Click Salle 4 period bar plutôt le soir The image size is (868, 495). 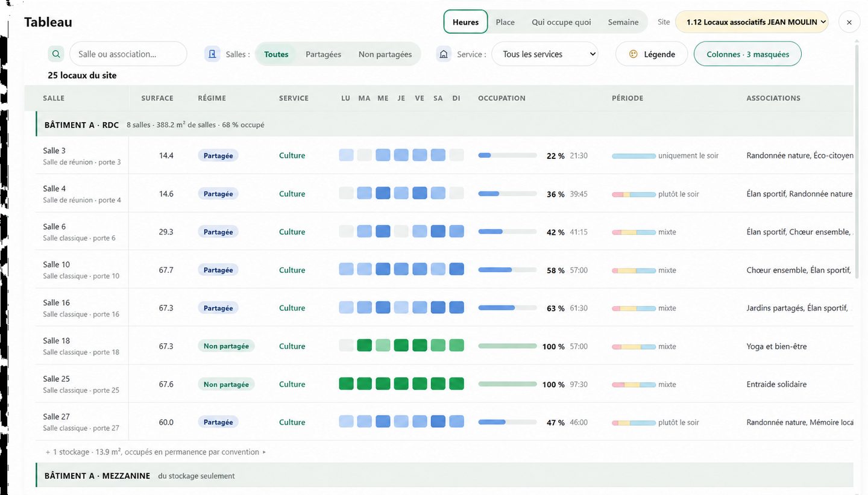(634, 194)
